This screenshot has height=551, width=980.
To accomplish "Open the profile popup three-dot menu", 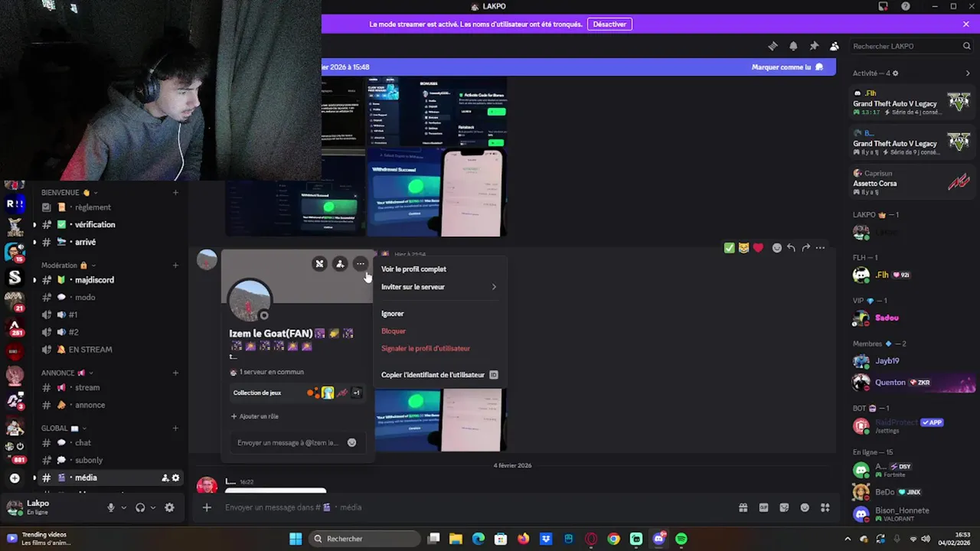I will (361, 264).
